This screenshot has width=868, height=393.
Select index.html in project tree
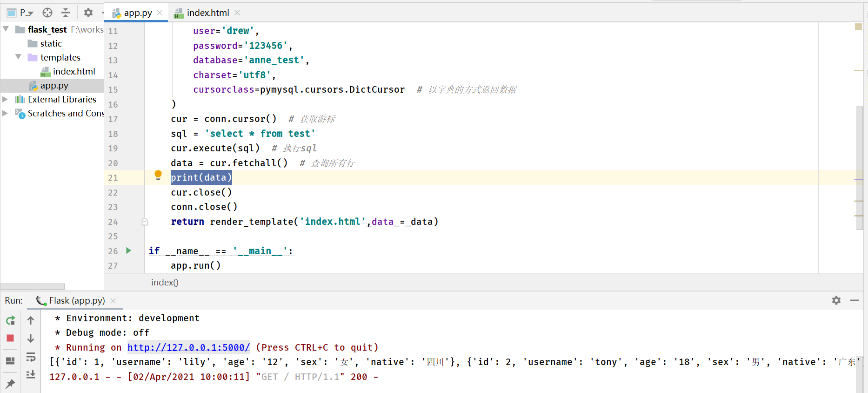point(73,71)
